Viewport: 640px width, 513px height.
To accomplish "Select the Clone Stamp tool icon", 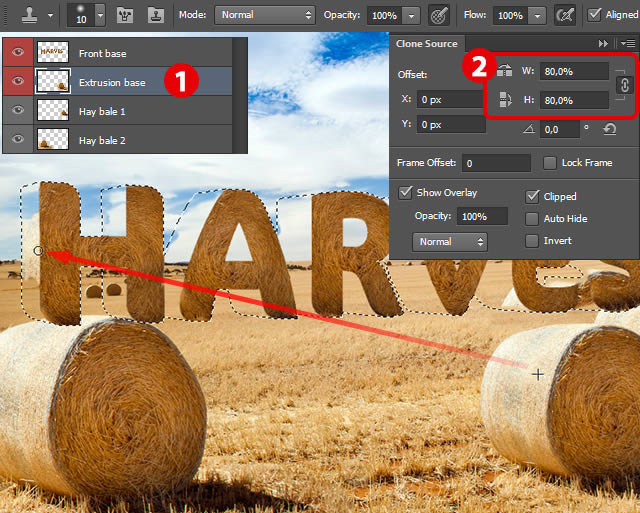I will pos(29,15).
